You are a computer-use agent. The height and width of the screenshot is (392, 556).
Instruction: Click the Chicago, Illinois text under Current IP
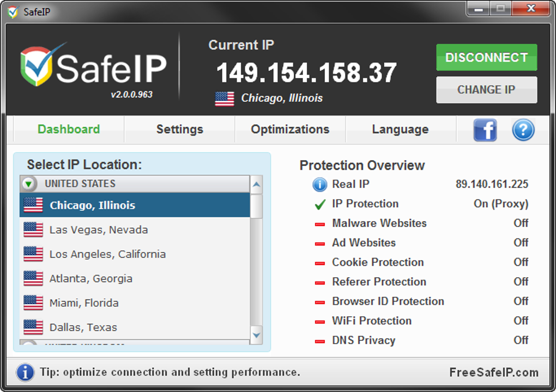coord(282,98)
